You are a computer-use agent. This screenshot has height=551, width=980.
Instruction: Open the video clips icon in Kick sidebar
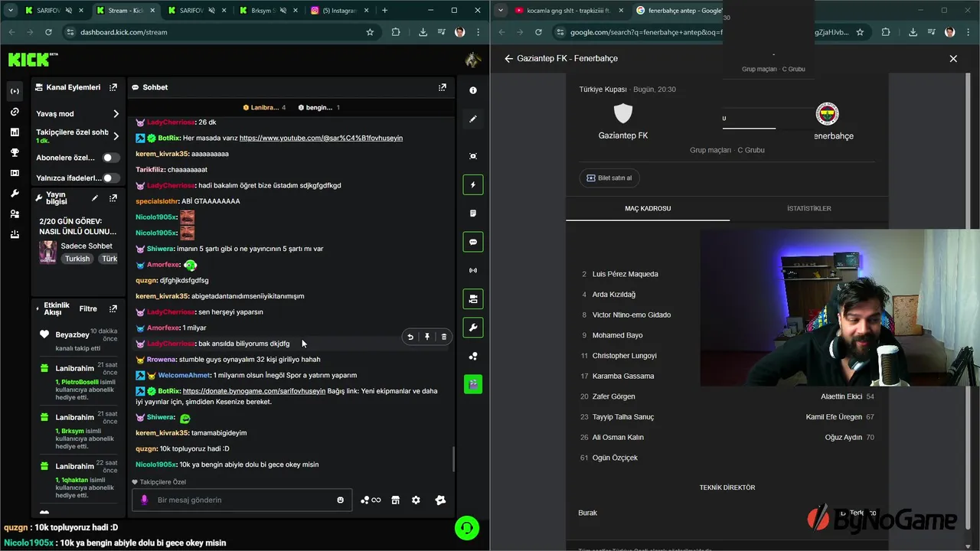(x=15, y=173)
